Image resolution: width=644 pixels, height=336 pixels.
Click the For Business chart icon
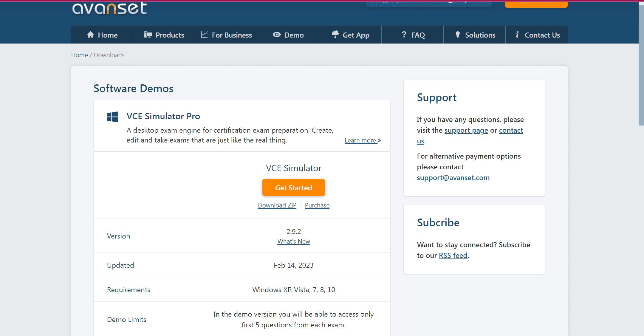(204, 35)
